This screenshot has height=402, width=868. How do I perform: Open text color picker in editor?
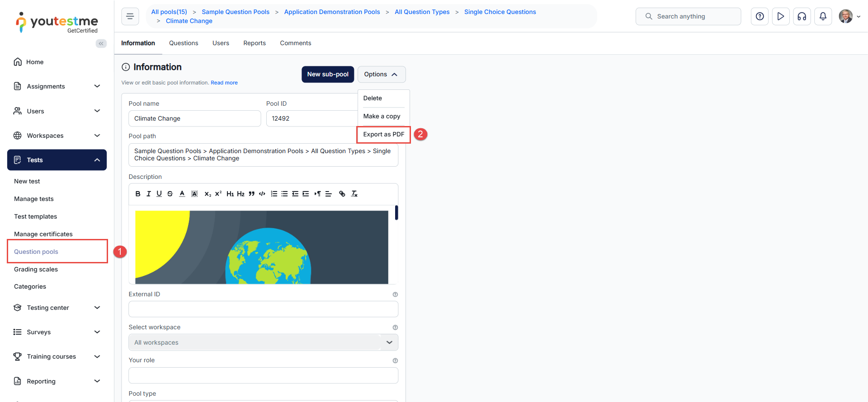tap(182, 194)
